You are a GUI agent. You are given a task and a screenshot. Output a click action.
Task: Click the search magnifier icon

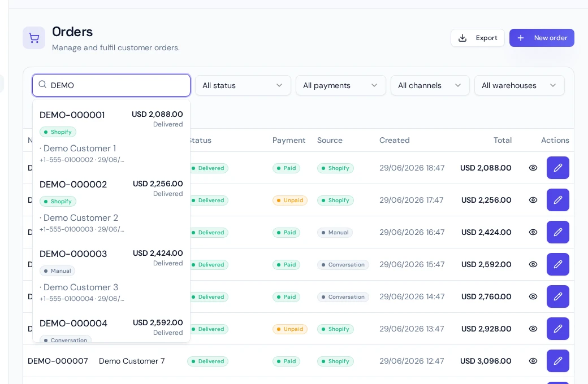43,85
